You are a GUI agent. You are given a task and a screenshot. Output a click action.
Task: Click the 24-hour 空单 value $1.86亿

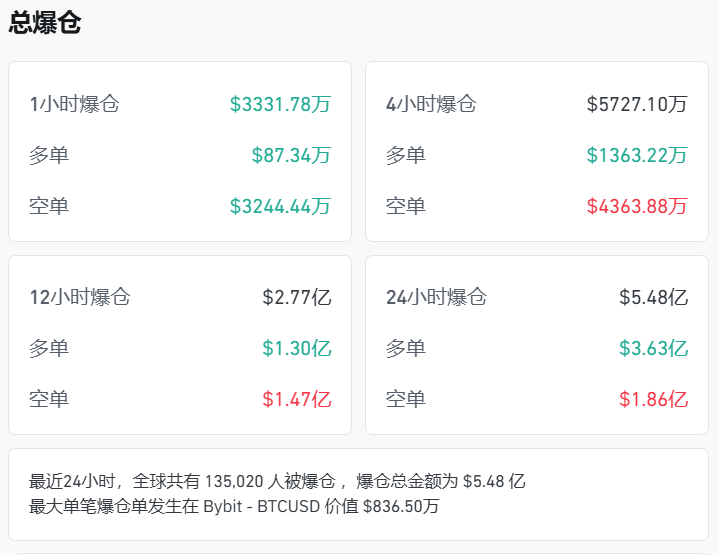point(653,399)
